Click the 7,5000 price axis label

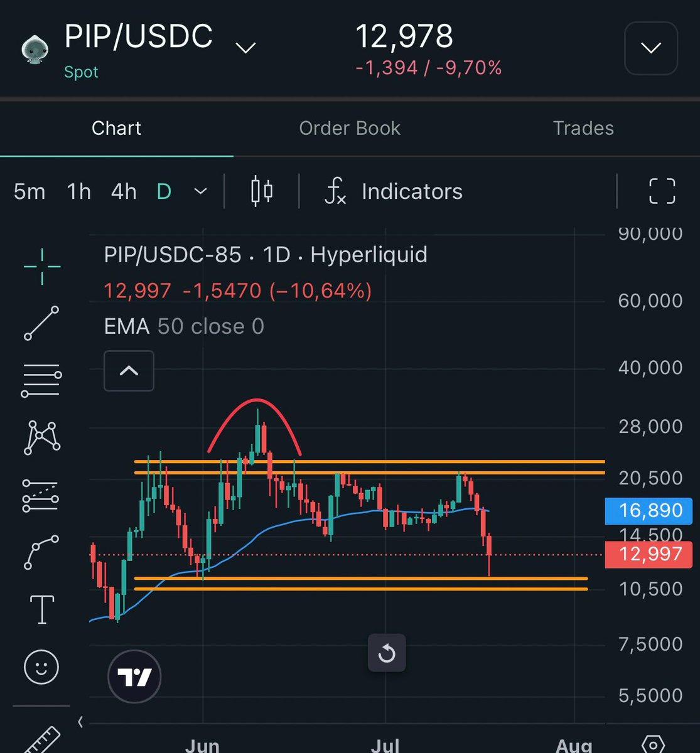650,644
